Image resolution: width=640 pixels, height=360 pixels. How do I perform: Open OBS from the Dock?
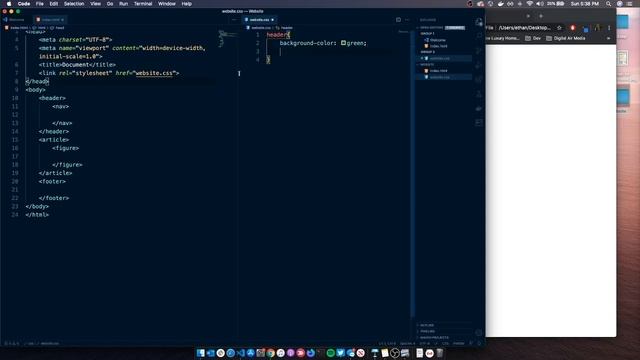[x=395, y=353]
